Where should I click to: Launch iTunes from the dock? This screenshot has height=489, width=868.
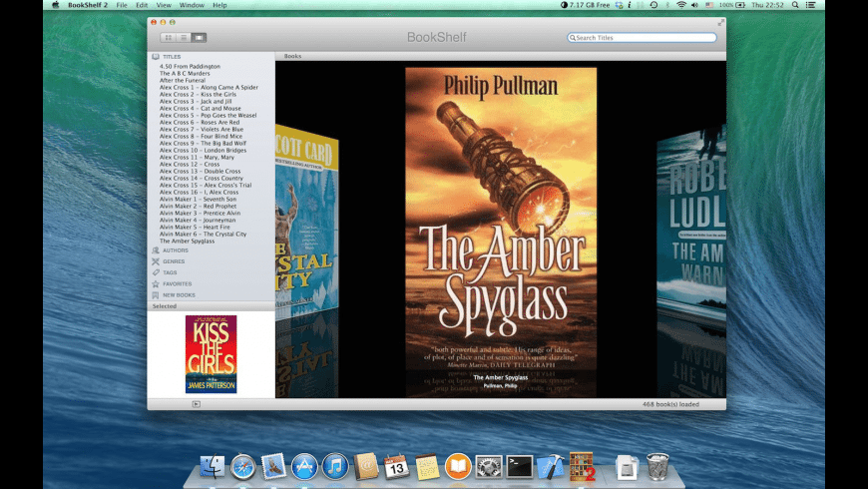[335, 466]
